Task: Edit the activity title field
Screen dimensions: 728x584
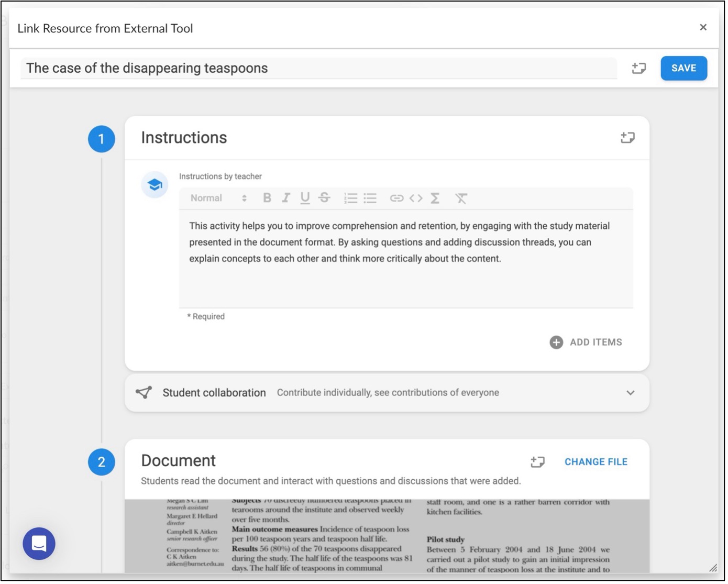Action: pos(319,68)
